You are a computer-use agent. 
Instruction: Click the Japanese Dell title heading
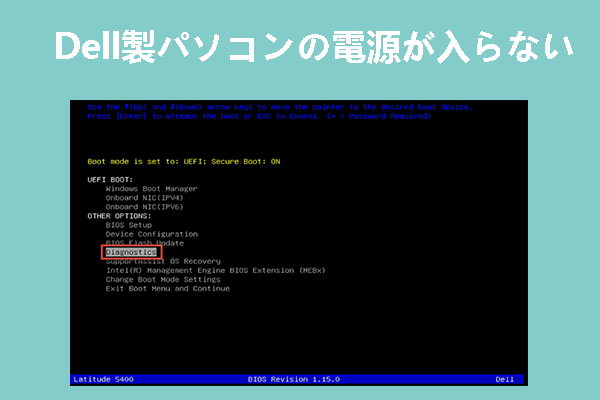point(314,47)
